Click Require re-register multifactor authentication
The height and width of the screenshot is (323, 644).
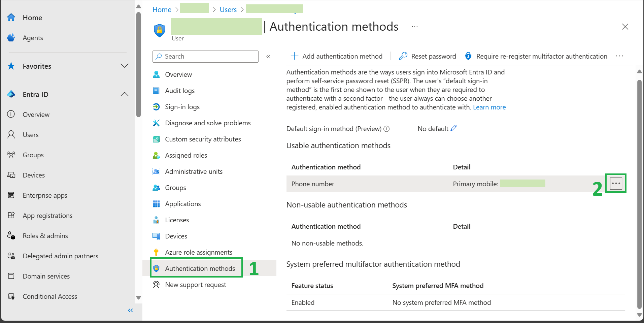(536, 56)
